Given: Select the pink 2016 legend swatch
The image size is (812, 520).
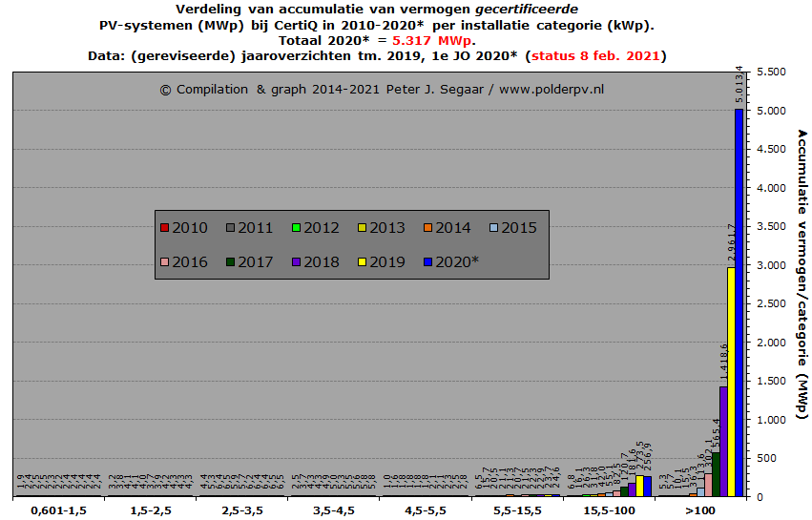Looking at the screenshot, I should (165, 262).
